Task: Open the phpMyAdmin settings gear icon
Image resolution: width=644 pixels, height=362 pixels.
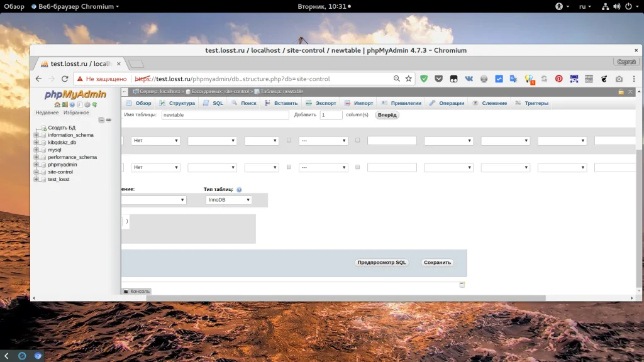Action: click(x=87, y=104)
